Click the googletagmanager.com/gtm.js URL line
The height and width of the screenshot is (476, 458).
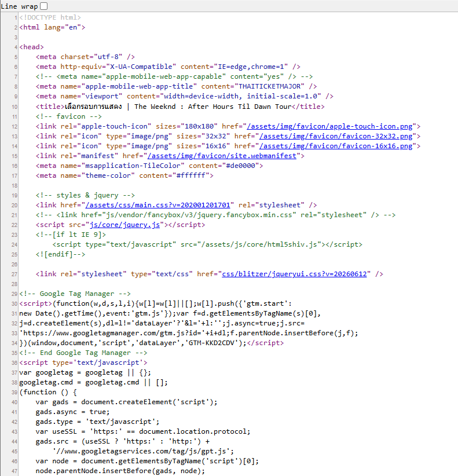pos(189,333)
